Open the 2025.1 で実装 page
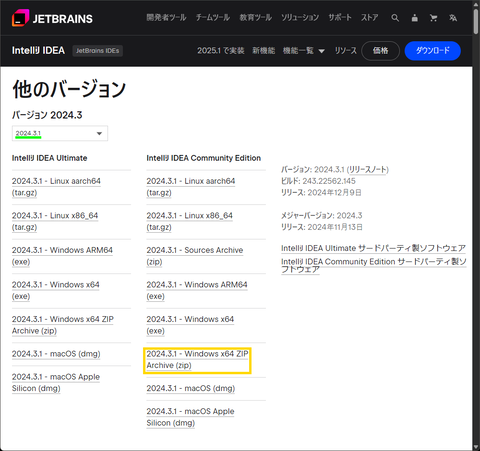This screenshot has width=480, height=451. click(221, 51)
